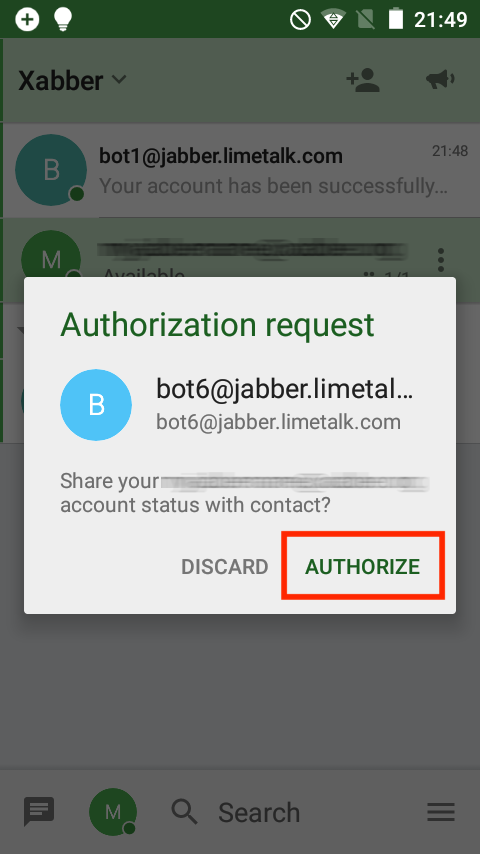This screenshot has height=854, width=480.
Task: Tap the Wi-Fi icon in status bar
Action: 331,20
